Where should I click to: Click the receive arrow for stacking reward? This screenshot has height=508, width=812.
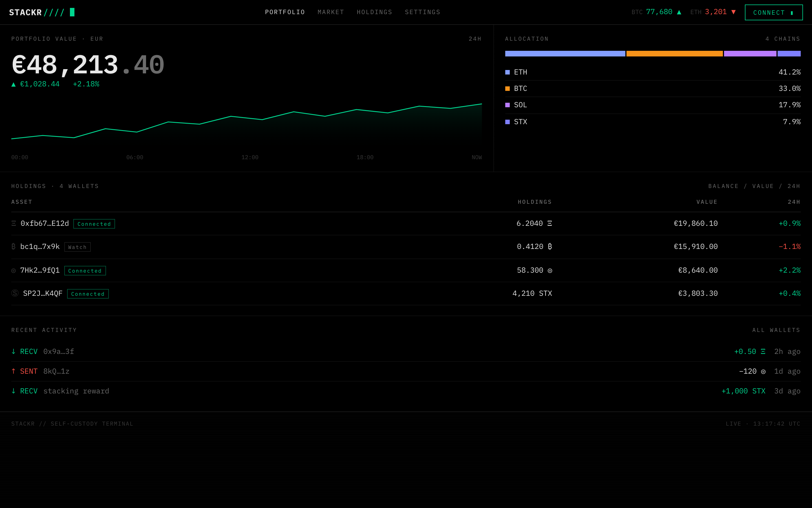pos(14,391)
